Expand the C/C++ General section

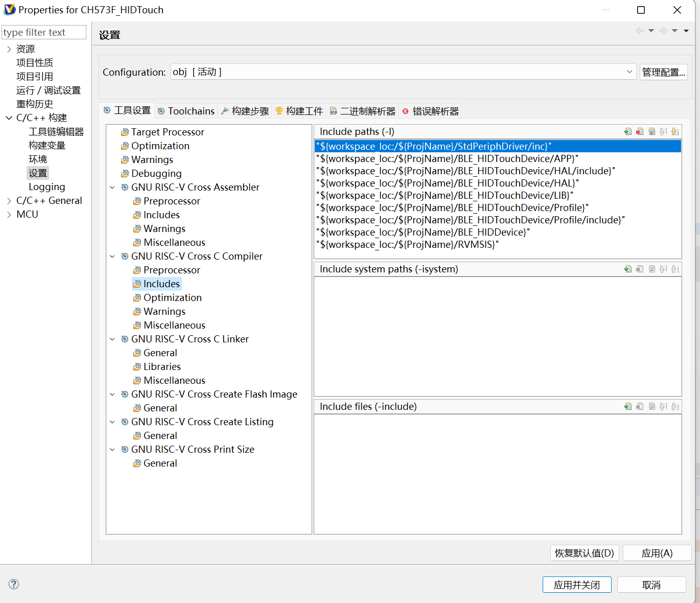pyautogui.click(x=9, y=201)
